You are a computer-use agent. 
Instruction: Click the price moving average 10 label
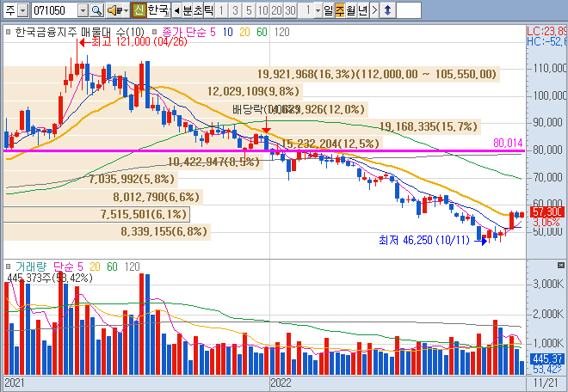tap(227, 32)
